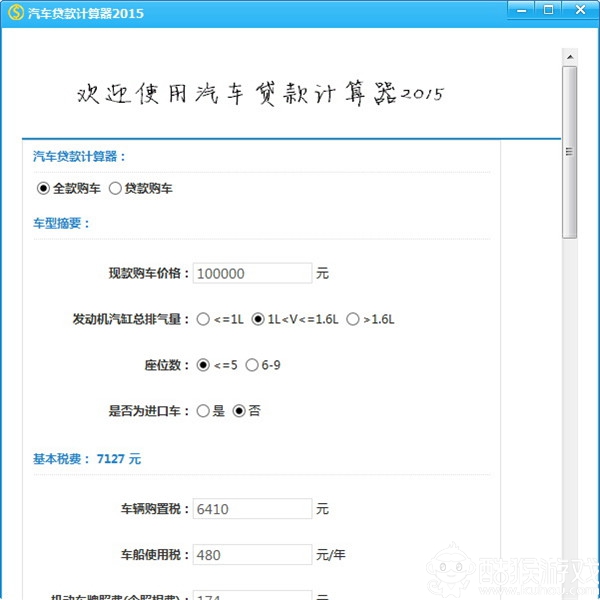This screenshot has width=600, height=600.
Task: Close the calculator window
Action: 580,10
